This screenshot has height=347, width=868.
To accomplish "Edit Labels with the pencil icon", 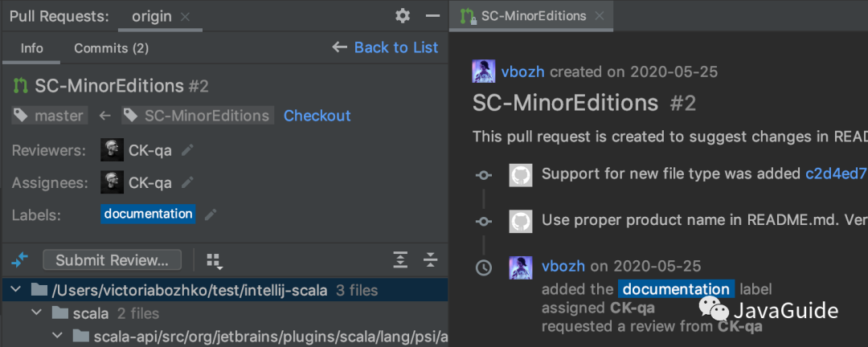I will point(211,214).
